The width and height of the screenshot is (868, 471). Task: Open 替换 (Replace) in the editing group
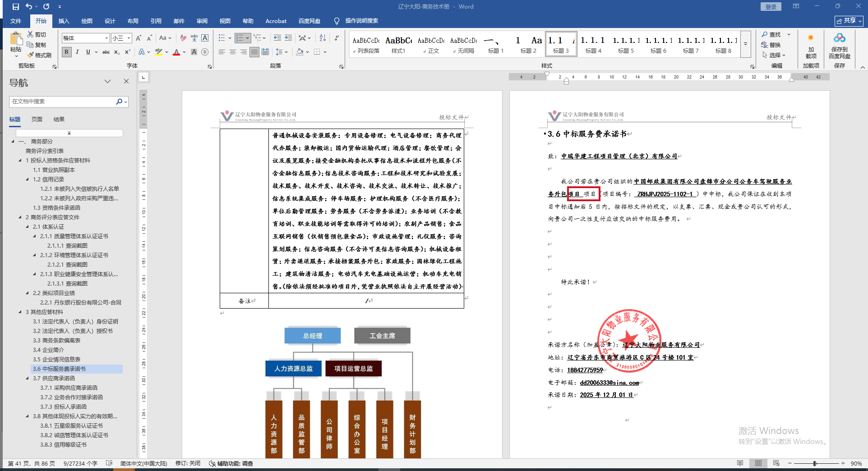click(771, 45)
